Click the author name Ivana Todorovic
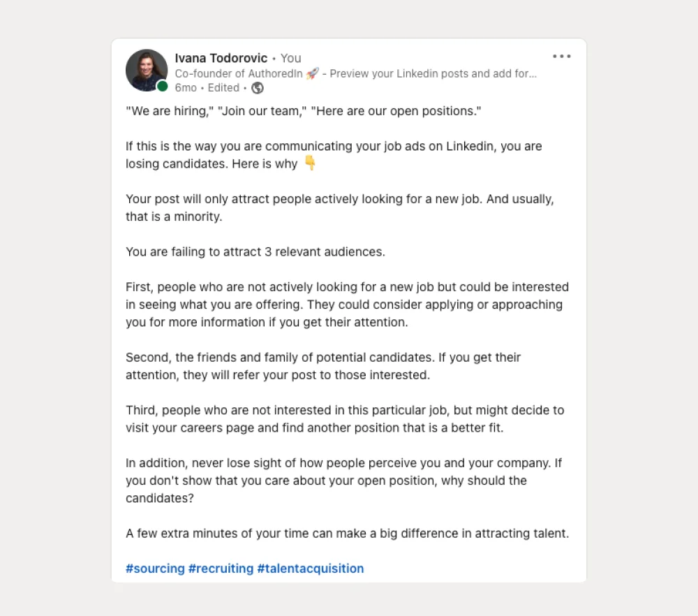 (221, 58)
